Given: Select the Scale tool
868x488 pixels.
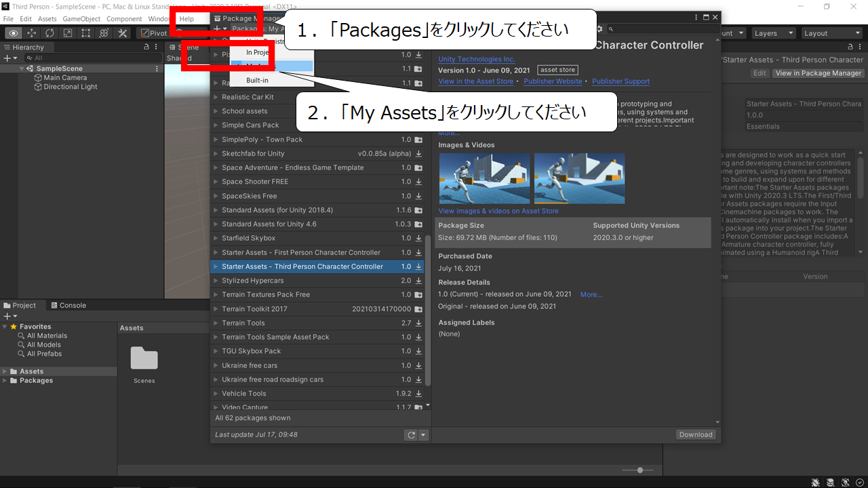Looking at the screenshot, I should (68, 33).
